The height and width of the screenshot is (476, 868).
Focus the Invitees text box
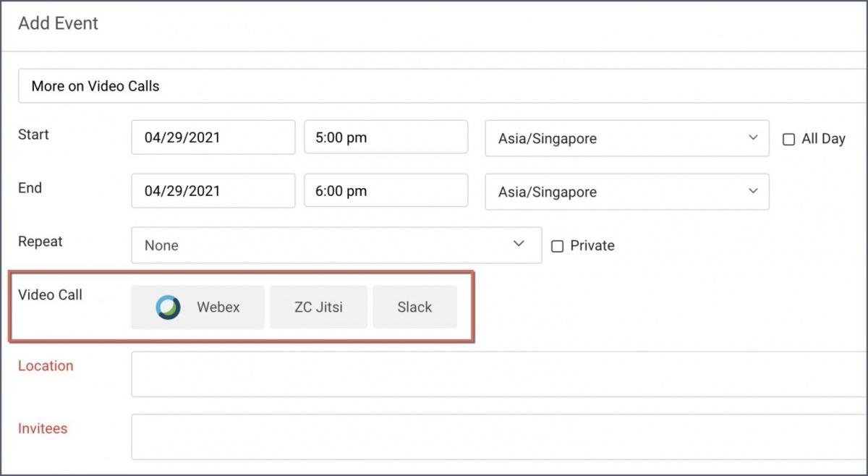(499, 436)
